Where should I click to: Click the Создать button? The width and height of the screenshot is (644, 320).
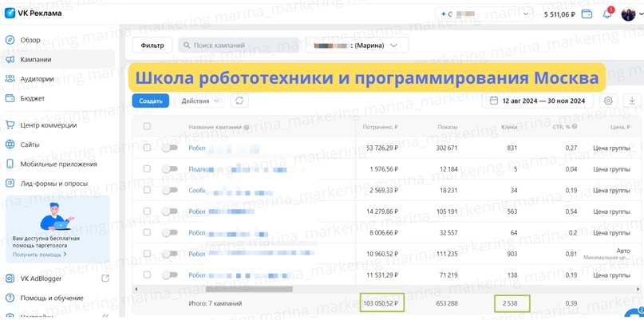point(150,101)
